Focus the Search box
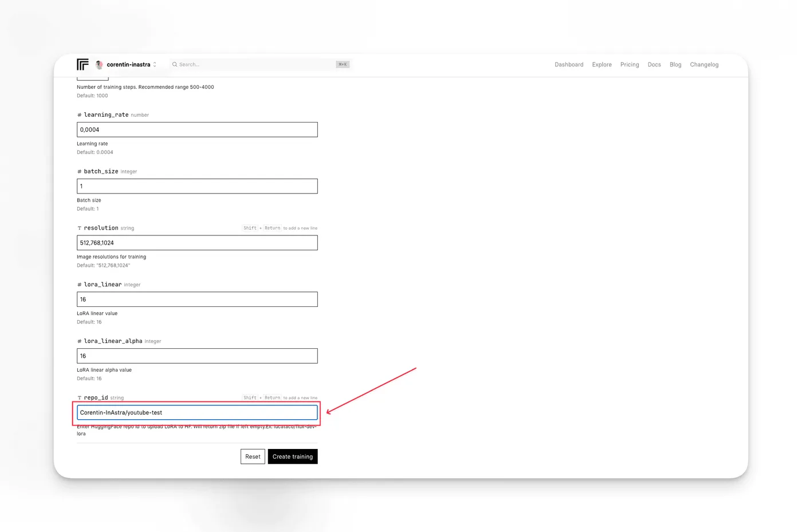 (x=260, y=64)
